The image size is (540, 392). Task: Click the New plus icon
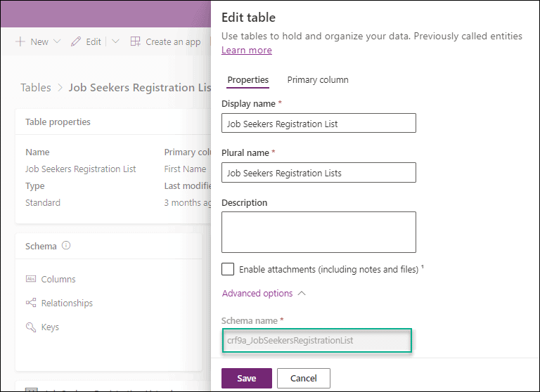click(x=20, y=41)
